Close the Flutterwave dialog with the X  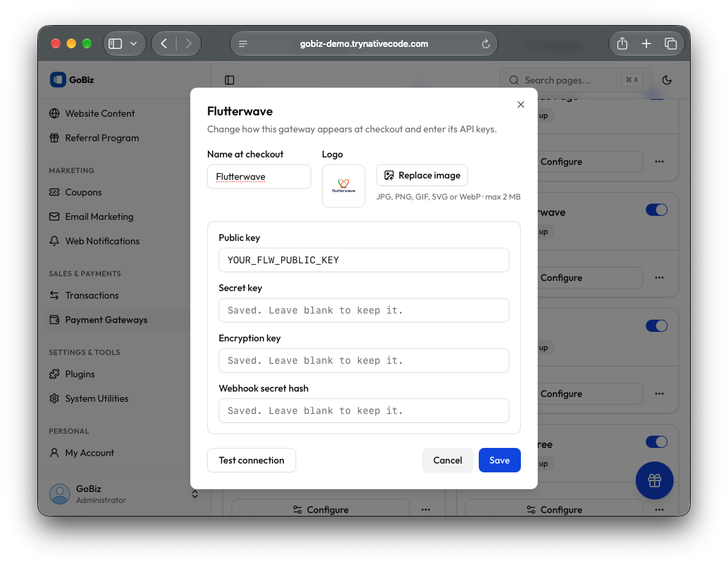click(520, 105)
